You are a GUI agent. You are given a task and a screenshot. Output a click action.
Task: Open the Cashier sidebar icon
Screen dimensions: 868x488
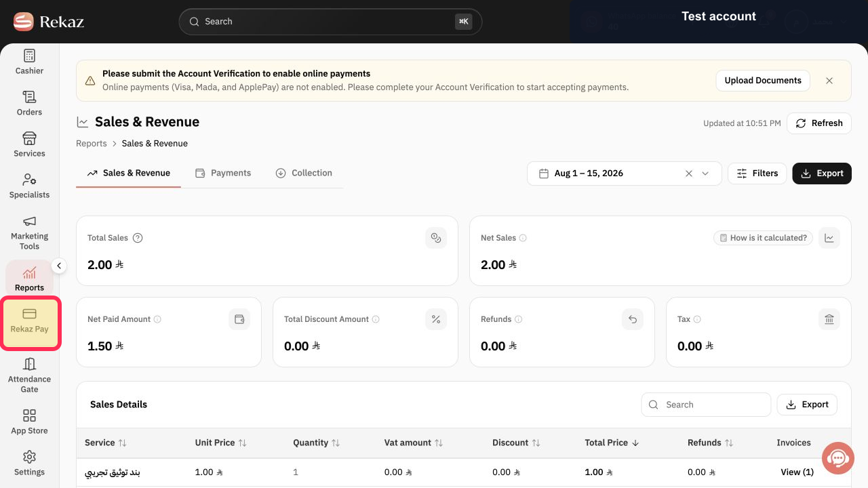click(x=29, y=56)
